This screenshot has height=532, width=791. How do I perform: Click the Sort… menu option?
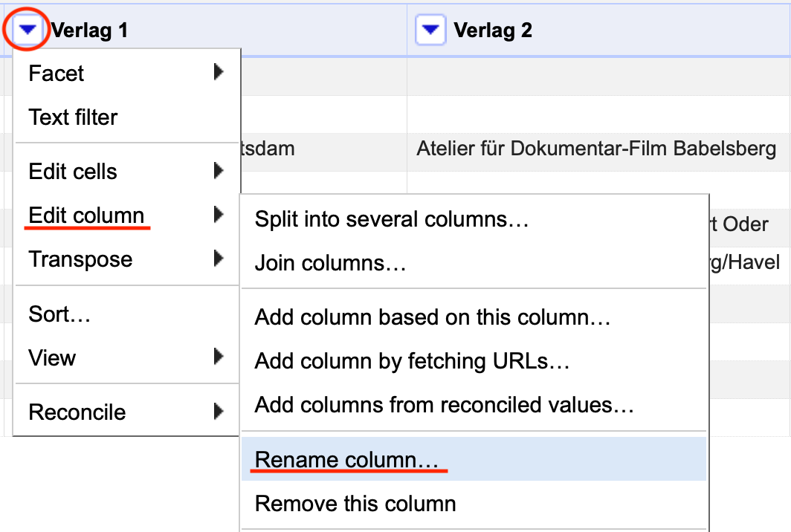(x=59, y=314)
